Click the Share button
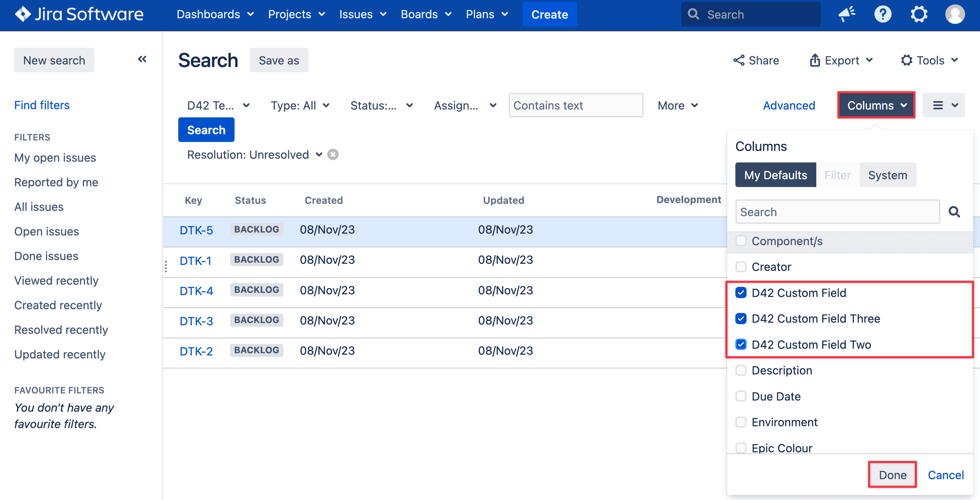This screenshot has width=980, height=500. pyautogui.click(x=756, y=60)
